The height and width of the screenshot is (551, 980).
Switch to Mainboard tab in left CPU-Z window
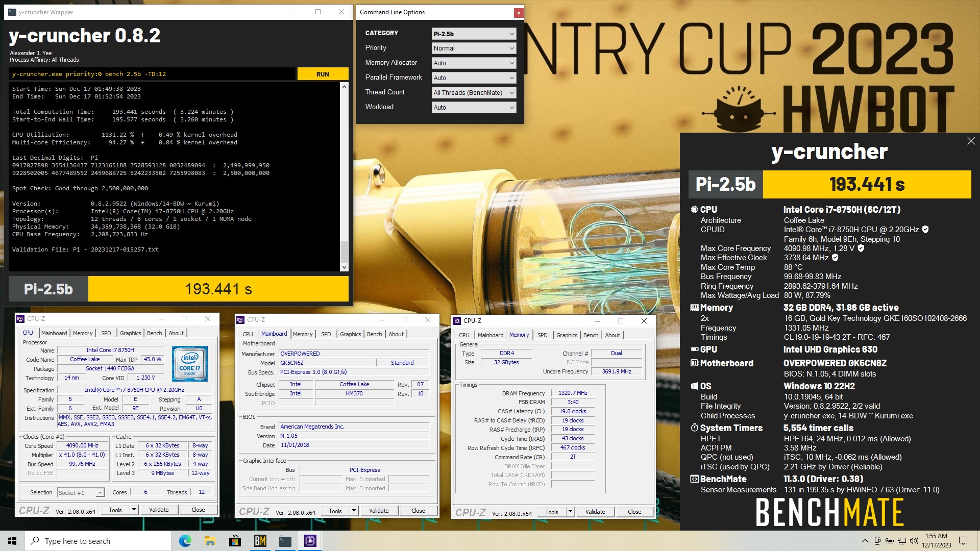[54, 333]
